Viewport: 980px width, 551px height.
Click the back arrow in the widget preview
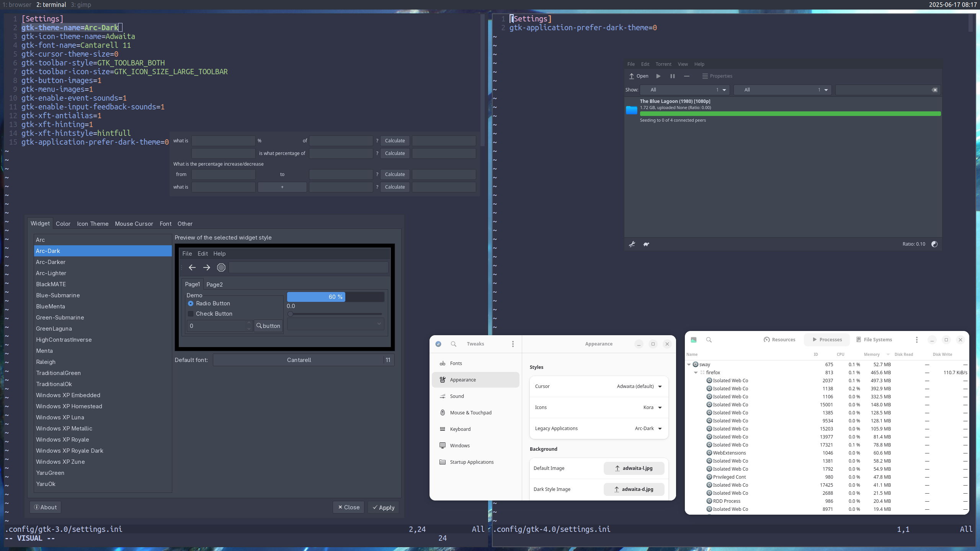point(192,267)
